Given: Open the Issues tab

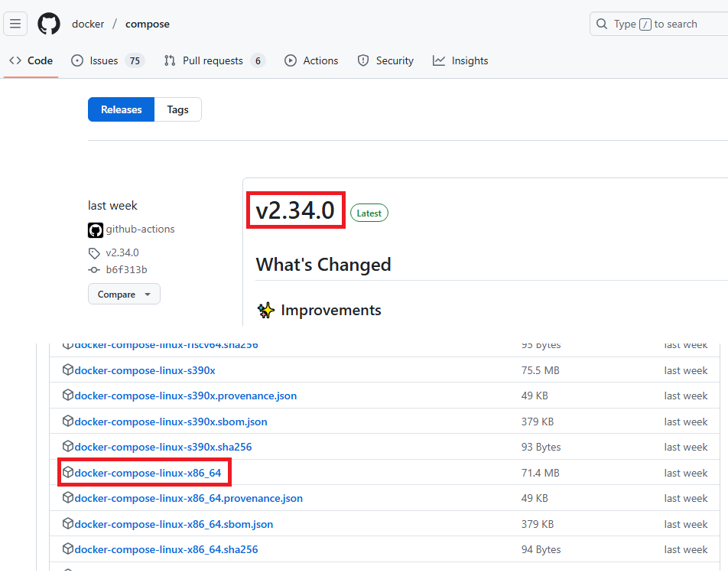Looking at the screenshot, I should [x=108, y=61].
